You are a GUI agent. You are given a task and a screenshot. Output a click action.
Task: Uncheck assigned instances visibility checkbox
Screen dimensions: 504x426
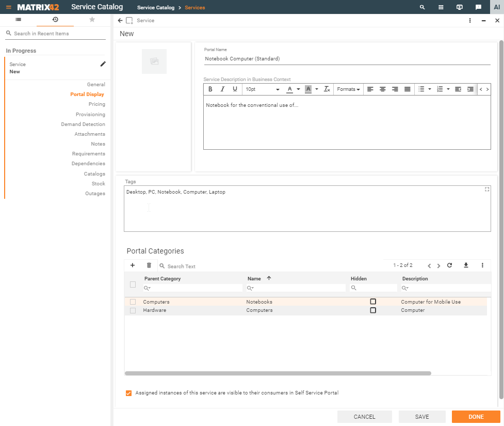tap(128, 393)
